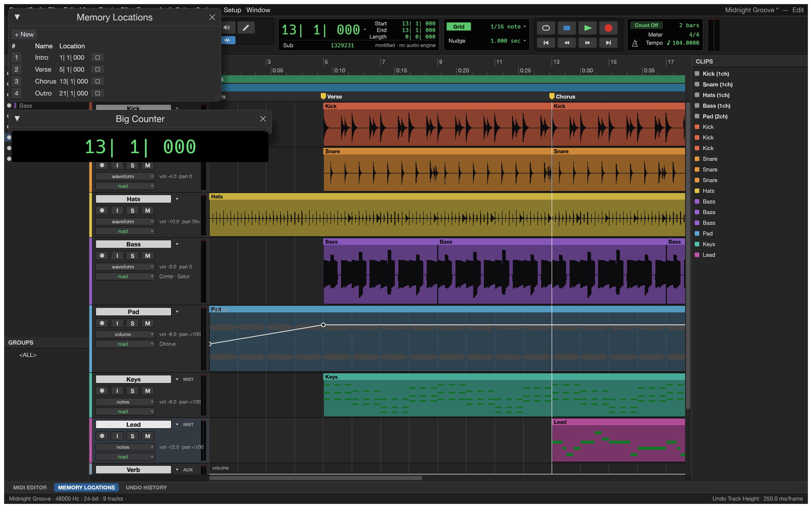Click the rewind transport icon
The width and height of the screenshot is (812, 508).
tap(567, 43)
